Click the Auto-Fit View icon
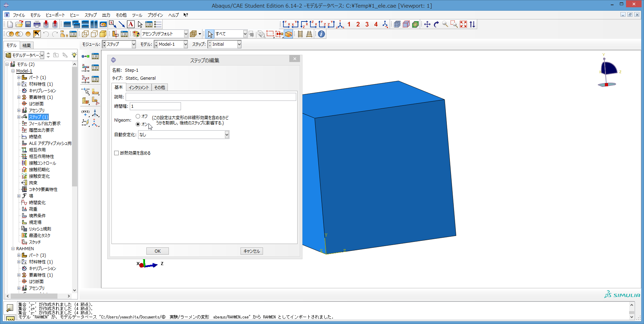The image size is (644, 324). [x=463, y=24]
